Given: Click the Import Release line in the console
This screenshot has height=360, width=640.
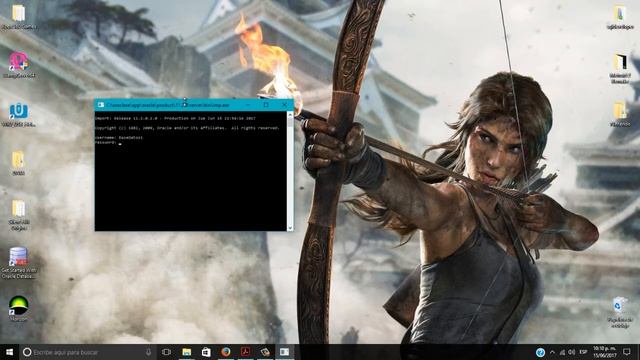Looking at the screenshot, I should [x=175, y=118].
